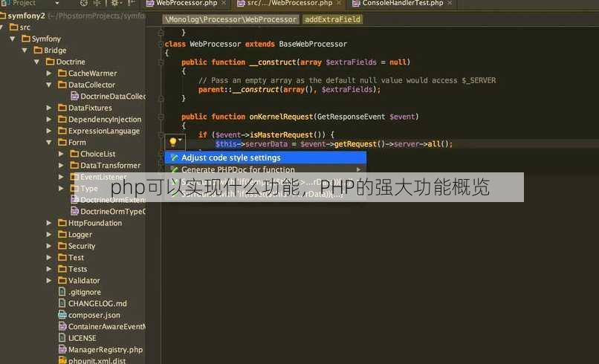Screen dimensions: 599x364
Task: Click BaseWebProcessor in the class declaration
Action: (313, 44)
